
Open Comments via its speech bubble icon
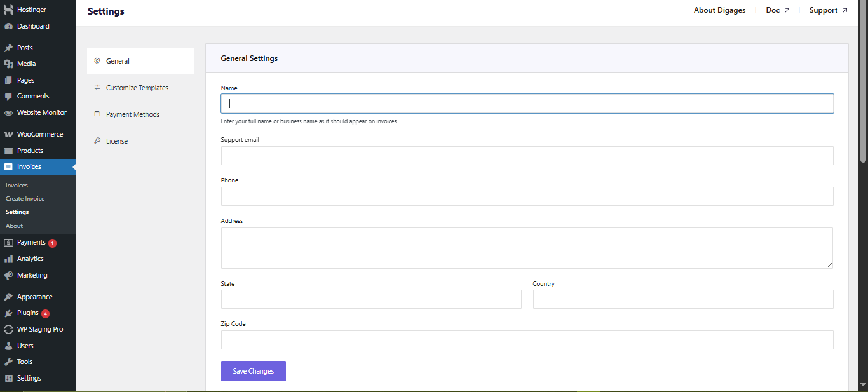click(x=9, y=96)
